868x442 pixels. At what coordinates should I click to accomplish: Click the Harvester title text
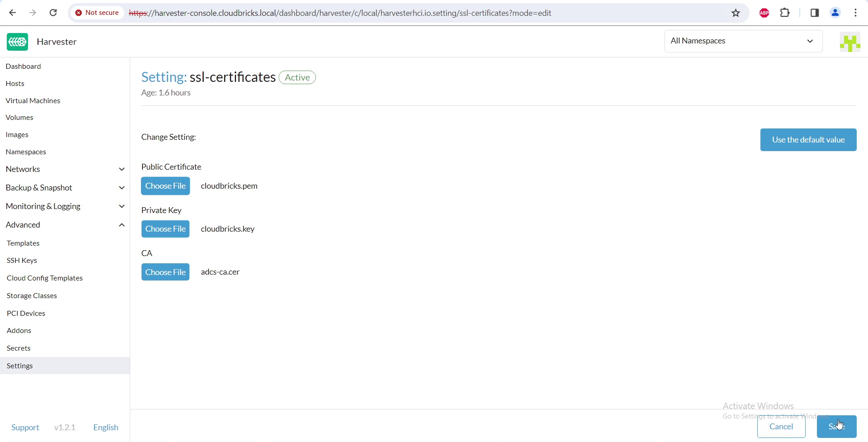[x=57, y=42]
